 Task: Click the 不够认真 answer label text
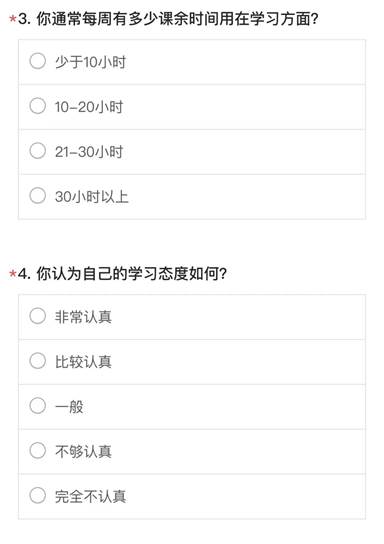click(x=83, y=451)
